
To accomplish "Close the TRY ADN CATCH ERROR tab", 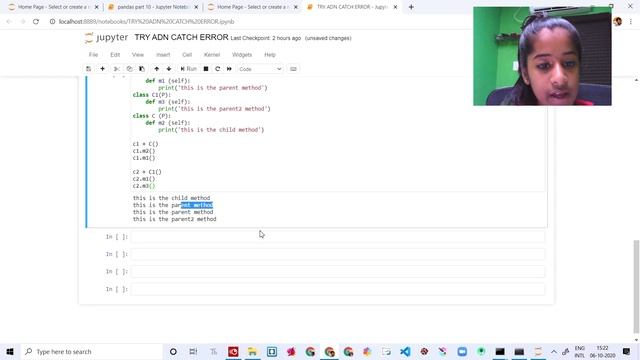I will pos(395,7).
